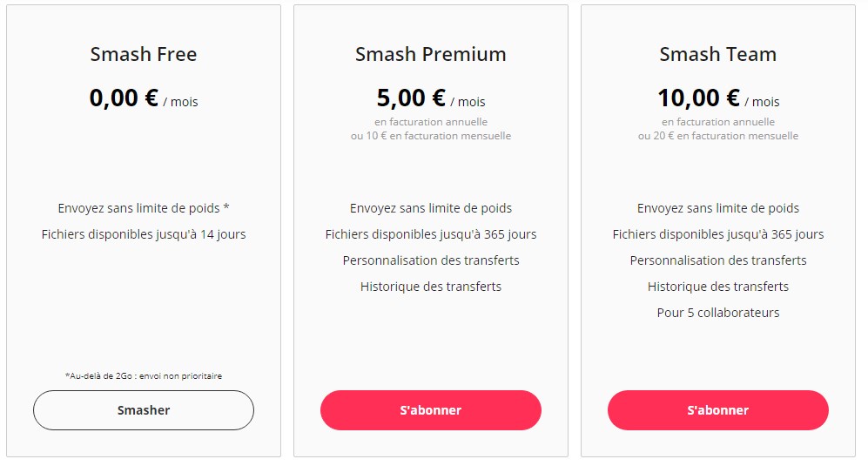Click Premium "Historique des transferts" feature
Image resolution: width=868 pixels, height=466 pixels.
[431, 287]
